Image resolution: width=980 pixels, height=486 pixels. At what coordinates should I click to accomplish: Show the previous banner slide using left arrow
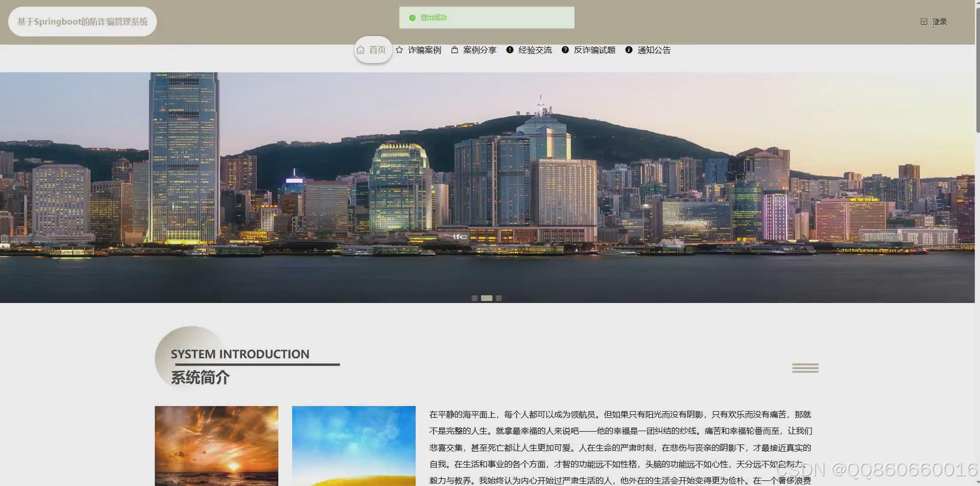point(14,188)
